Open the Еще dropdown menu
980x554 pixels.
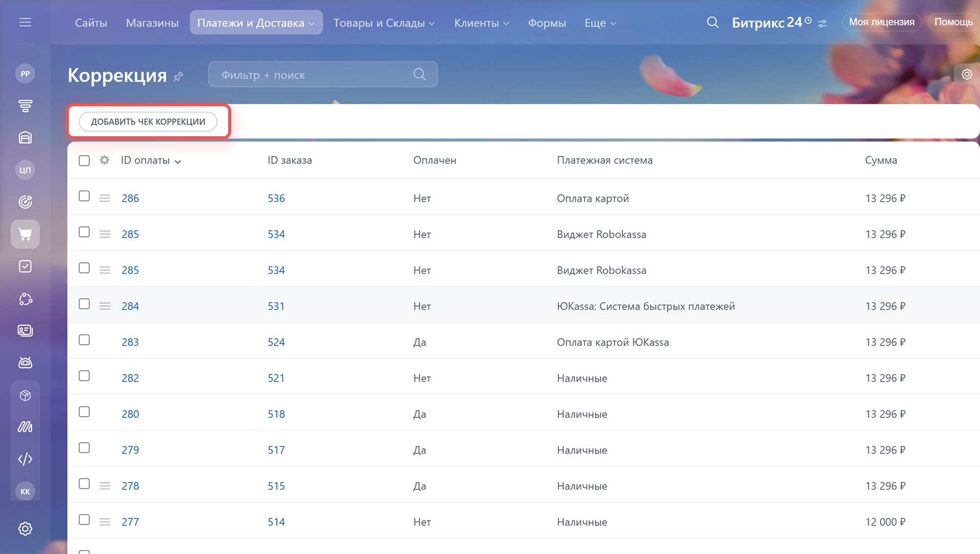point(600,23)
